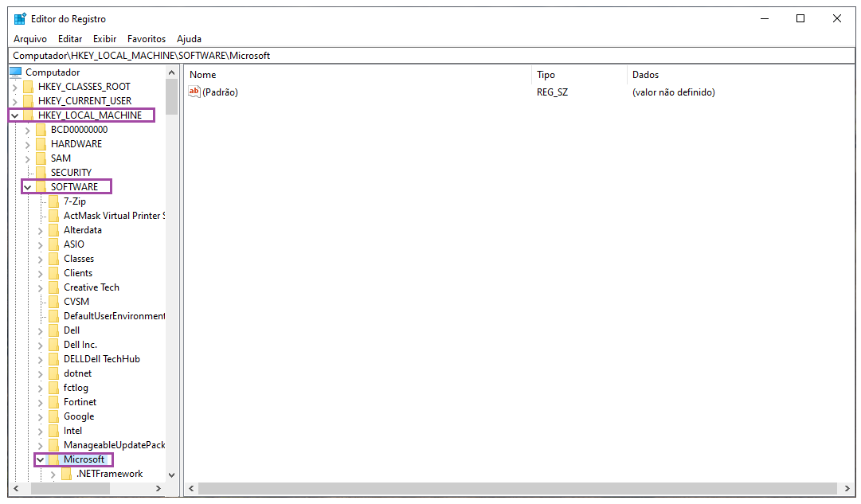
Task: Click the fctlog folder icon
Action: [x=53, y=388]
